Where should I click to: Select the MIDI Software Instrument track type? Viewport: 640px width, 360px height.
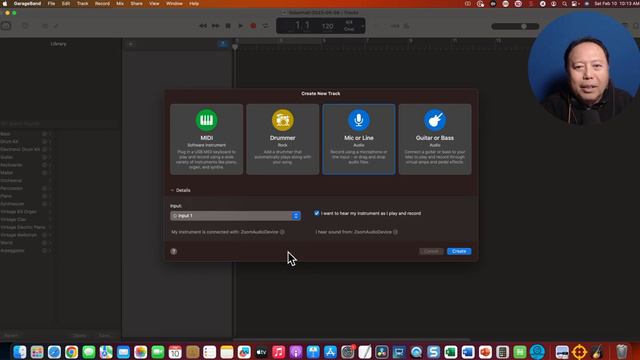[x=207, y=139]
